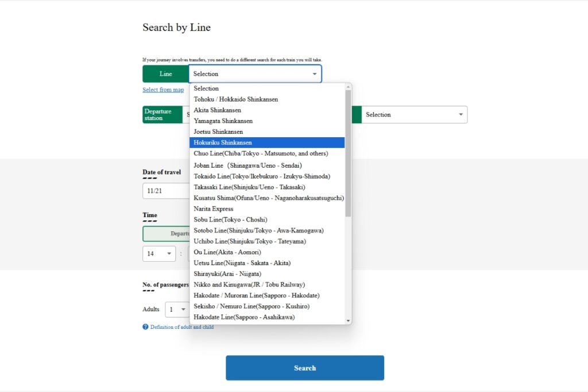Choose "Narita Express" from the list
This screenshot has width=588, height=392.
[213, 208]
